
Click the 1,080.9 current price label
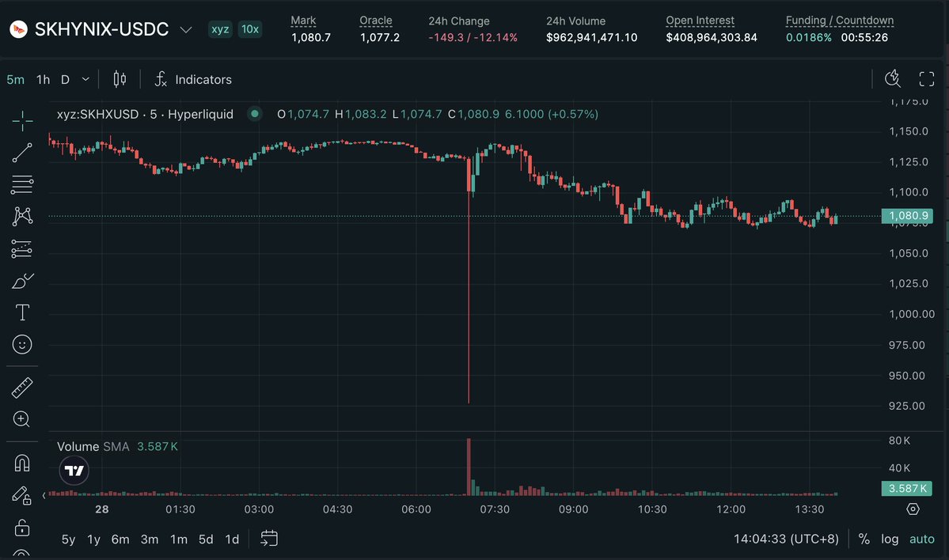[x=907, y=215]
